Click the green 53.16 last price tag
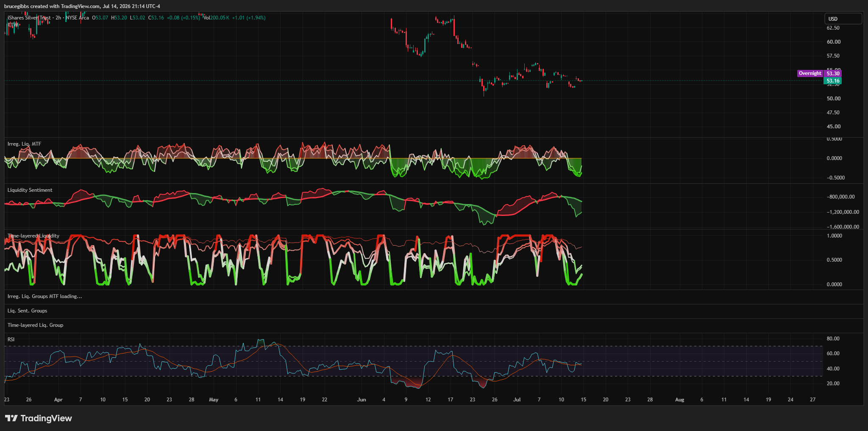This screenshot has width=868, height=431. coord(833,80)
